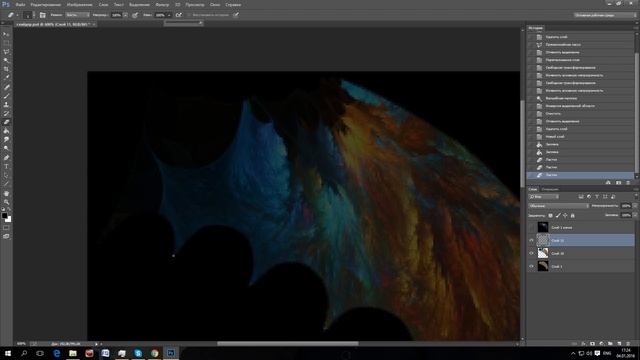Open the Файл menu
The height and width of the screenshot is (360, 640).
click(20, 4)
